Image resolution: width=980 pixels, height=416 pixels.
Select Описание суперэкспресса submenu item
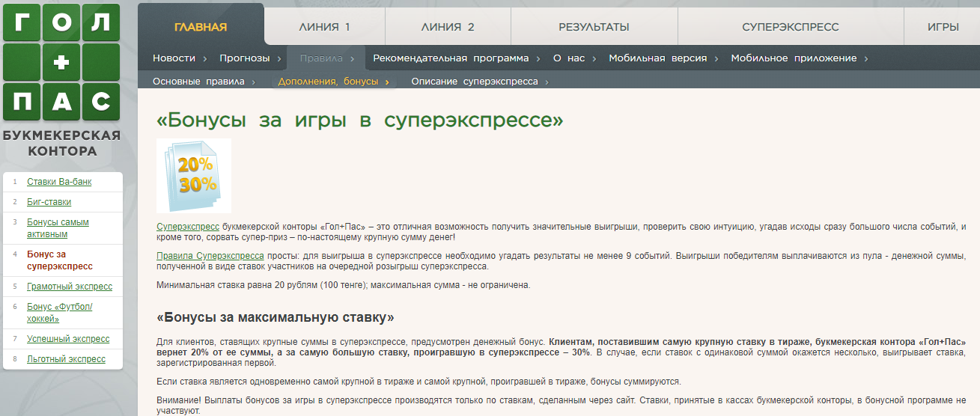[x=475, y=82]
